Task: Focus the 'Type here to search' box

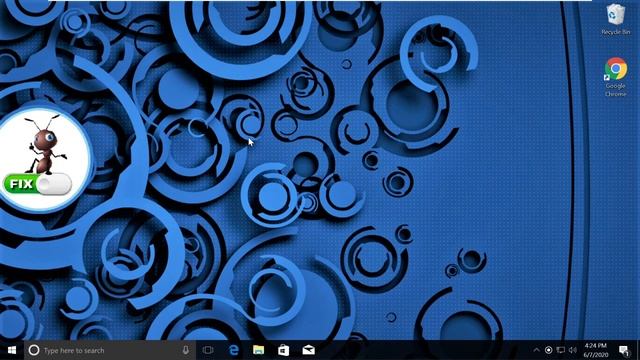Action: [109, 350]
